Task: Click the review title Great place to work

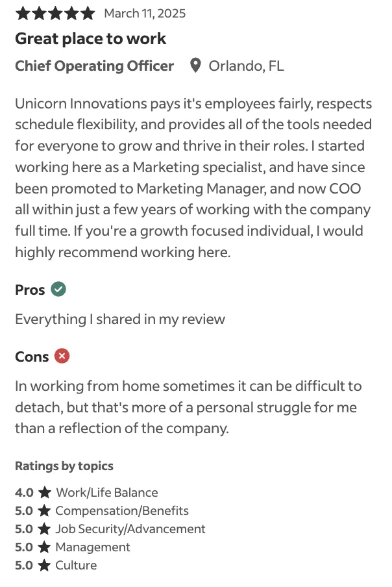Action: (90, 38)
